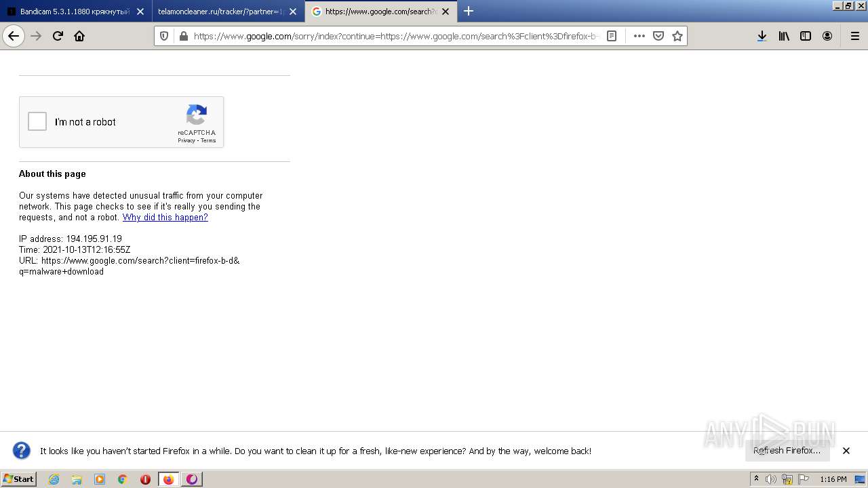Open the Downloads panel

point(762,36)
